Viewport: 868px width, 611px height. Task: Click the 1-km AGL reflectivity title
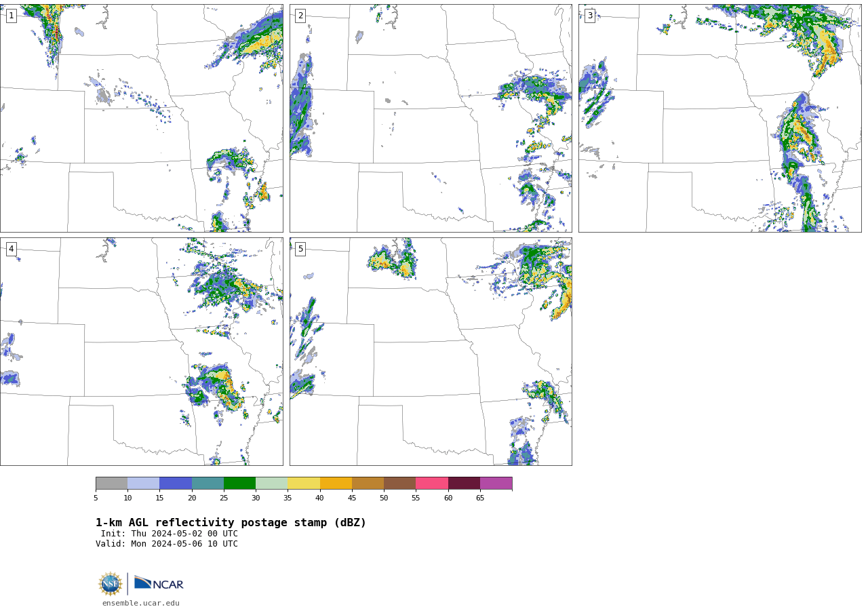click(231, 523)
